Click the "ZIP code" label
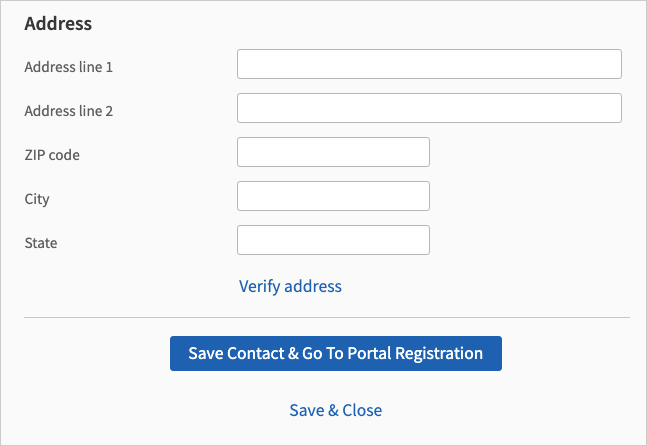This screenshot has width=647, height=446. [52, 155]
